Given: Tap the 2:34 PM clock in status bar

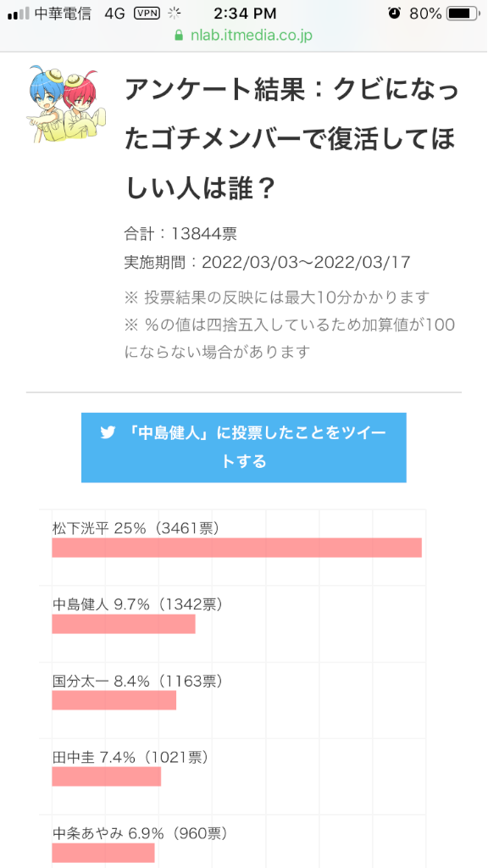Looking at the screenshot, I should [246, 14].
